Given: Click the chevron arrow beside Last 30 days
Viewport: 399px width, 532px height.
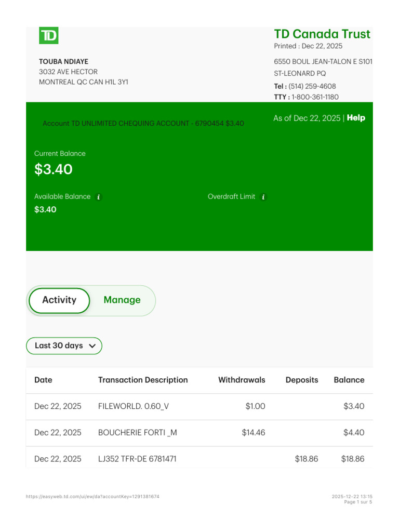Looking at the screenshot, I should 92,346.
